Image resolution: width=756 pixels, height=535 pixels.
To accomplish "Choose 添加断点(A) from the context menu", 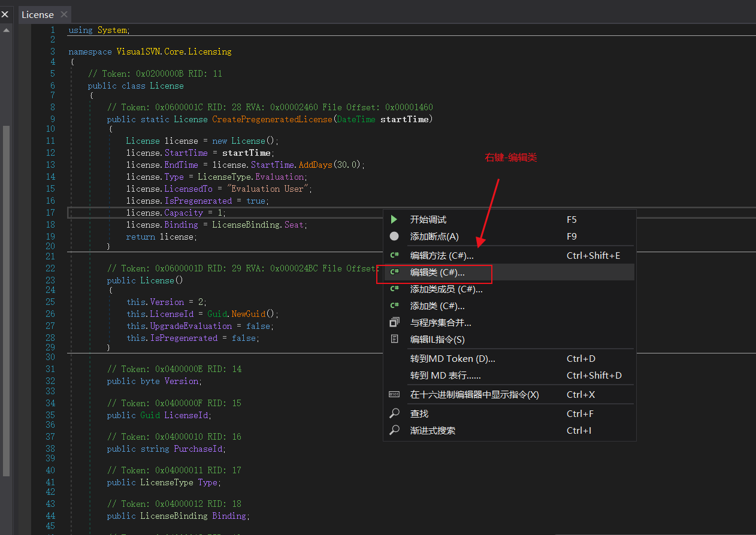I will click(509, 237).
